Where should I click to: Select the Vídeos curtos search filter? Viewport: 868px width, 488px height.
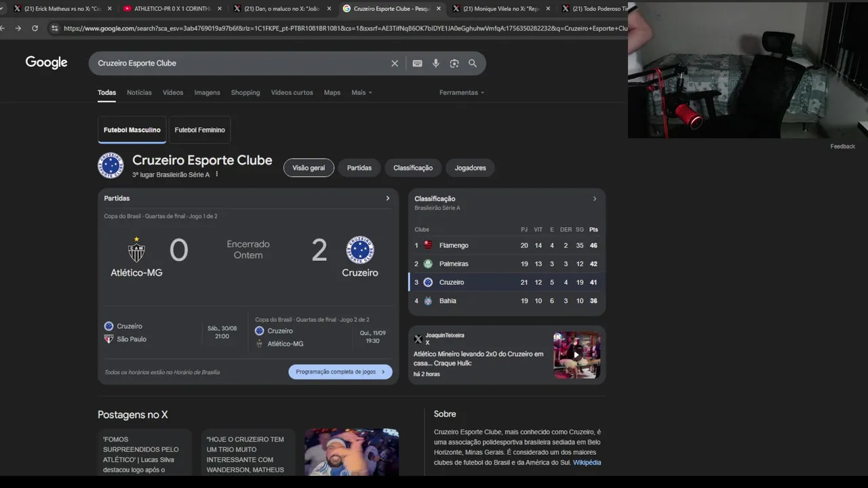(x=292, y=92)
